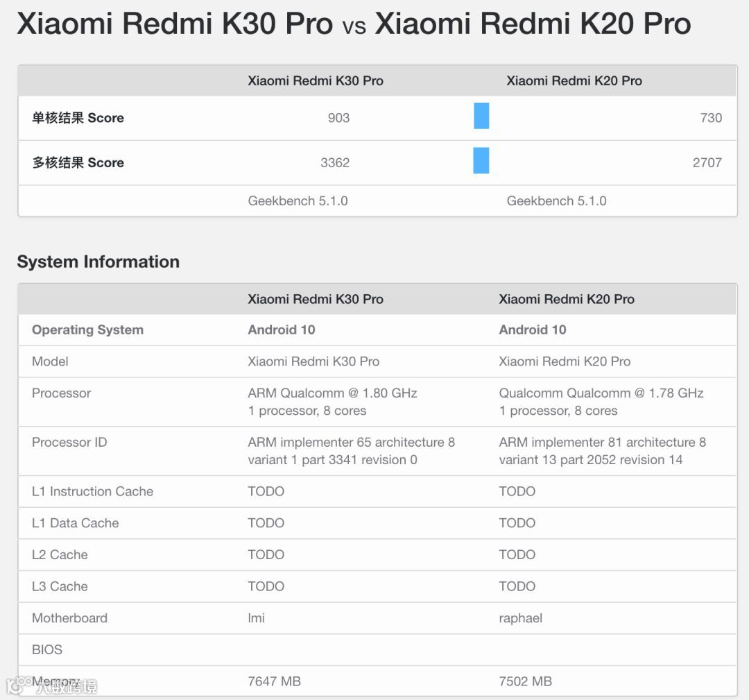This screenshot has width=749, height=700.
Task: Click the Model row label
Action: point(50,361)
